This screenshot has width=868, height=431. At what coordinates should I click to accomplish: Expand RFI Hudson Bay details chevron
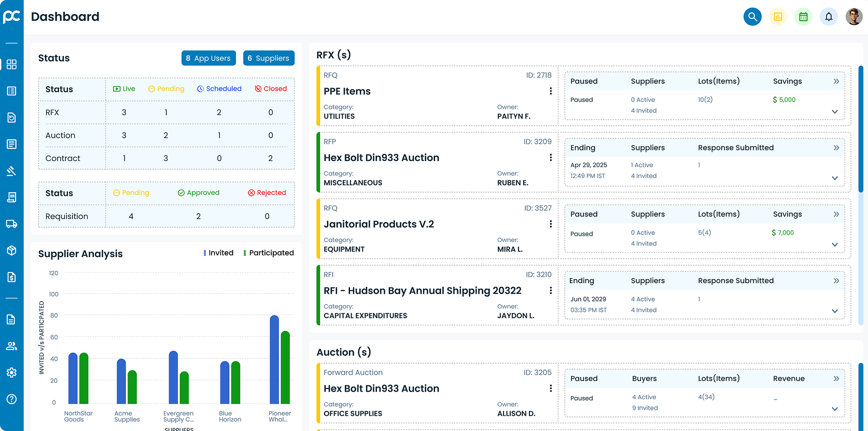[x=835, y=311]
